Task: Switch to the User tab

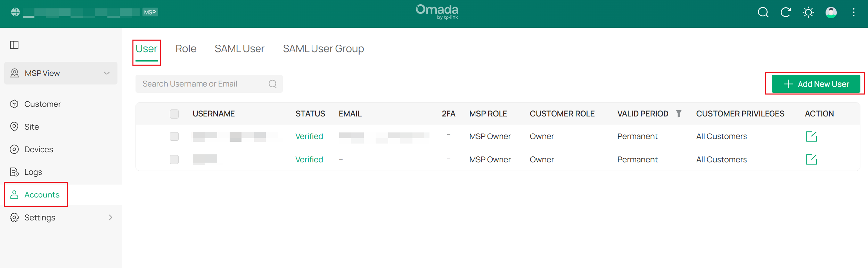Action: pos(146,49)
